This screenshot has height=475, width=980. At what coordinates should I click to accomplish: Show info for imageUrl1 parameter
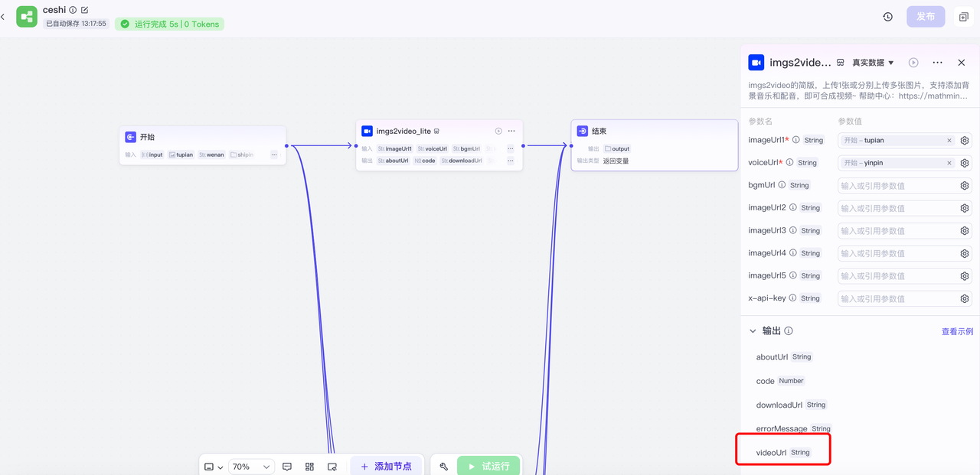796,140
